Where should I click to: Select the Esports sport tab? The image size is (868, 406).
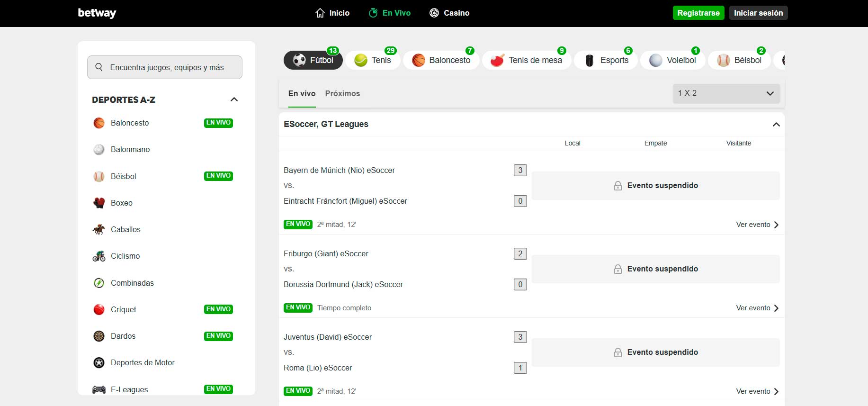606,60
